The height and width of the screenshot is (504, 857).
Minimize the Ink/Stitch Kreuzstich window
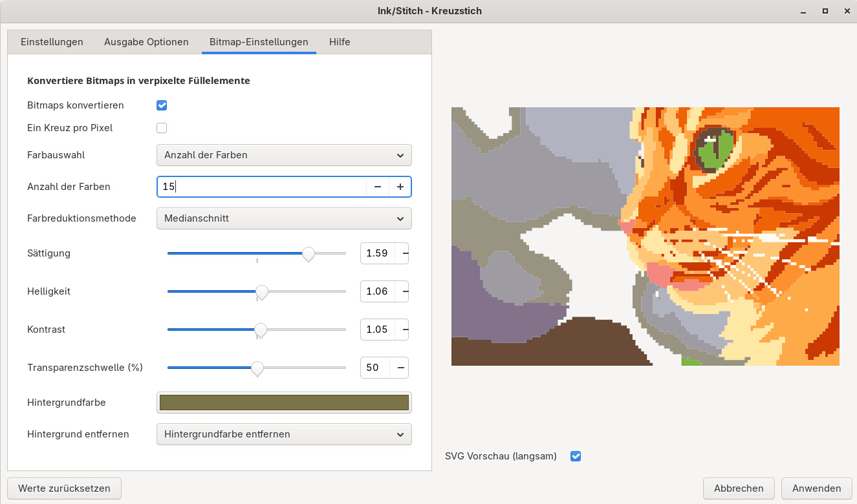click(805, 11)
